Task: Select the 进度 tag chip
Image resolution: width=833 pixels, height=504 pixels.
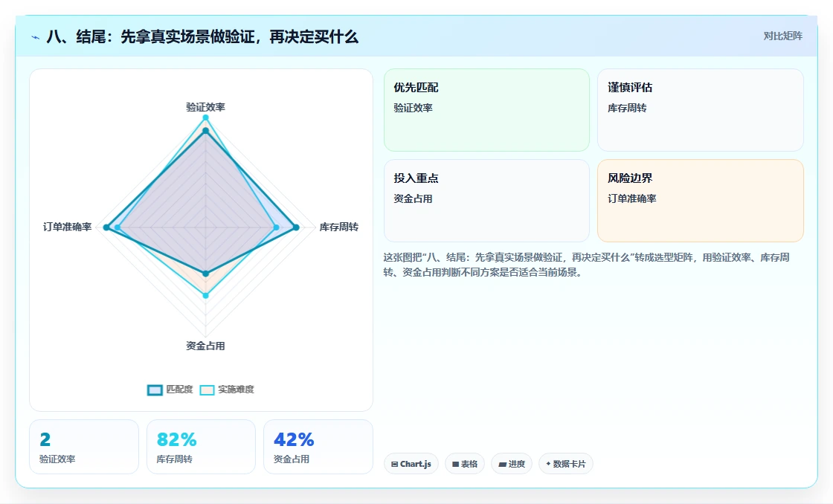Action: 512,464
